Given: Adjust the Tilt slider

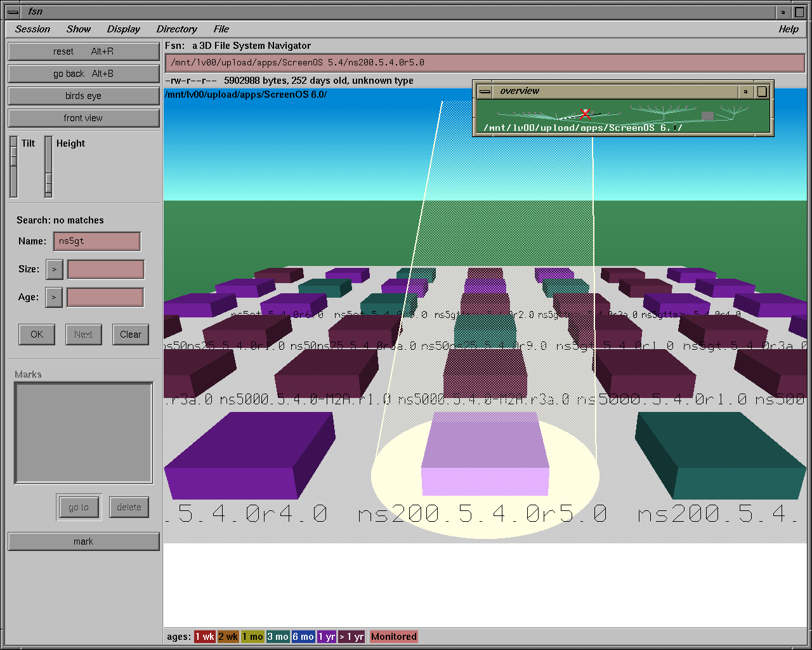Looking at the screenshot, I should 14,166.
